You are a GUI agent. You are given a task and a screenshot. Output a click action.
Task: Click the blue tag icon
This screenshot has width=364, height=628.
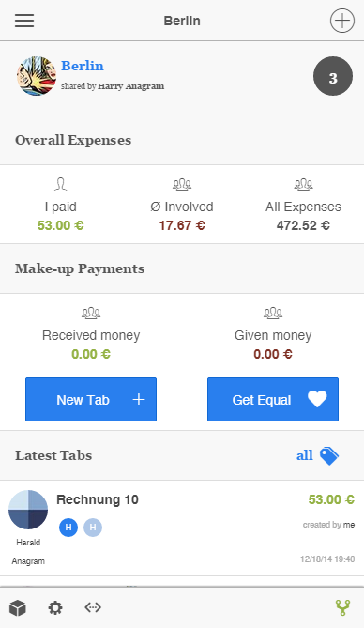pyautogui.click(x=329, y=456)
